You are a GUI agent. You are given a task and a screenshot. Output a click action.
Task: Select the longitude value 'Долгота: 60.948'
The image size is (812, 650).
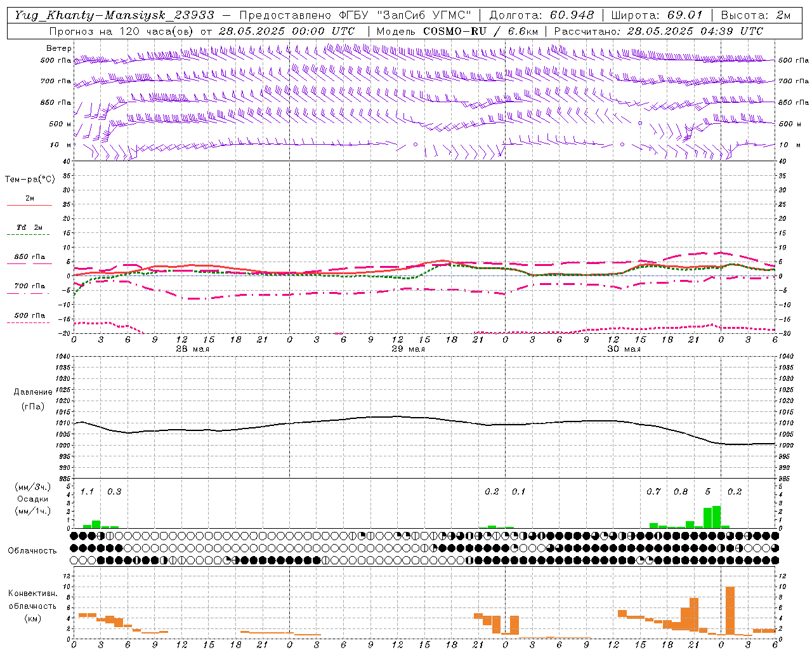pos(542,15)
